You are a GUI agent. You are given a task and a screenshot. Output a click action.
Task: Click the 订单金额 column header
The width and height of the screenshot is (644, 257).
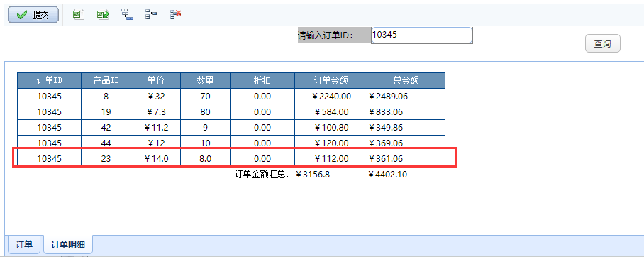click(x=331, y=81)
